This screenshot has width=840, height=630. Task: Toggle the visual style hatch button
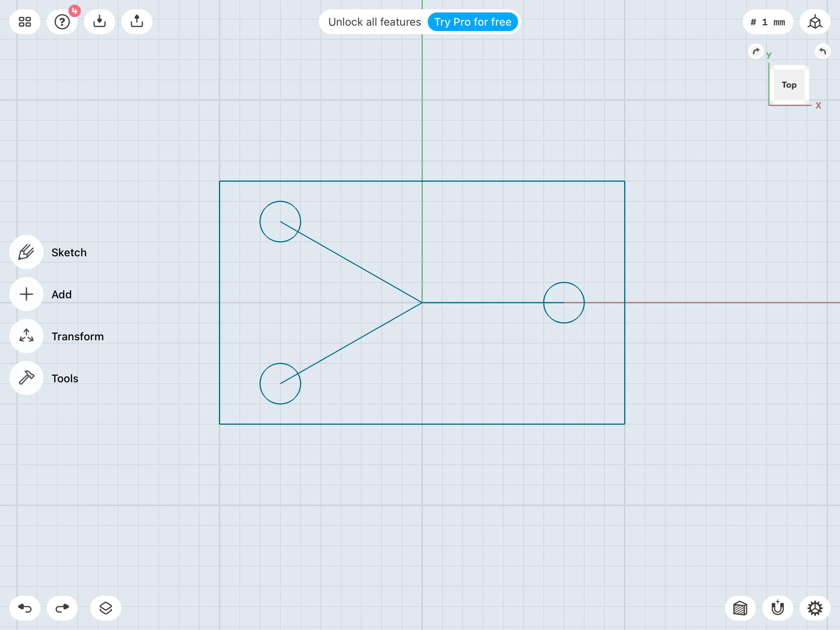coord(740,608)
